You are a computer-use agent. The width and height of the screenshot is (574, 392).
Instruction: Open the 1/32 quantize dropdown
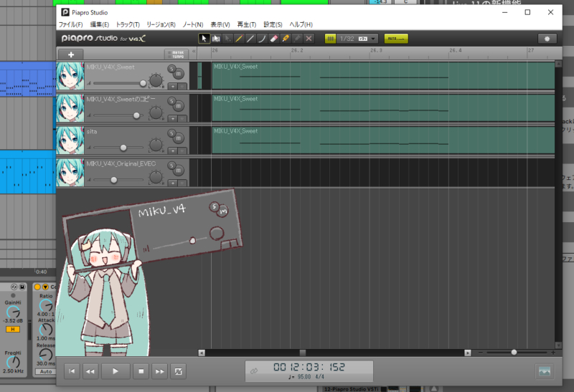pyautogui.click(x=357, y=39)
